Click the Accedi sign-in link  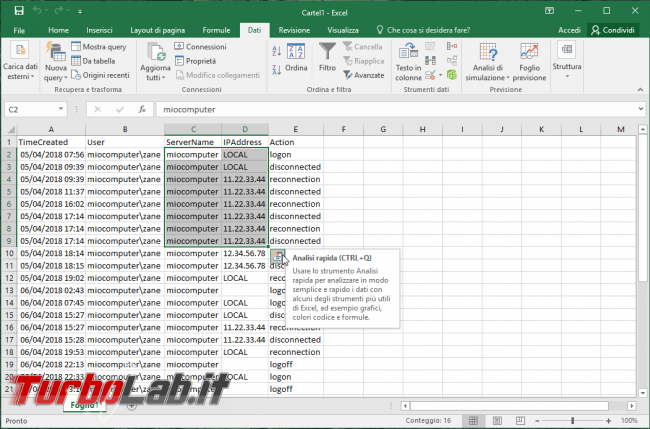[x=569, y=30]
